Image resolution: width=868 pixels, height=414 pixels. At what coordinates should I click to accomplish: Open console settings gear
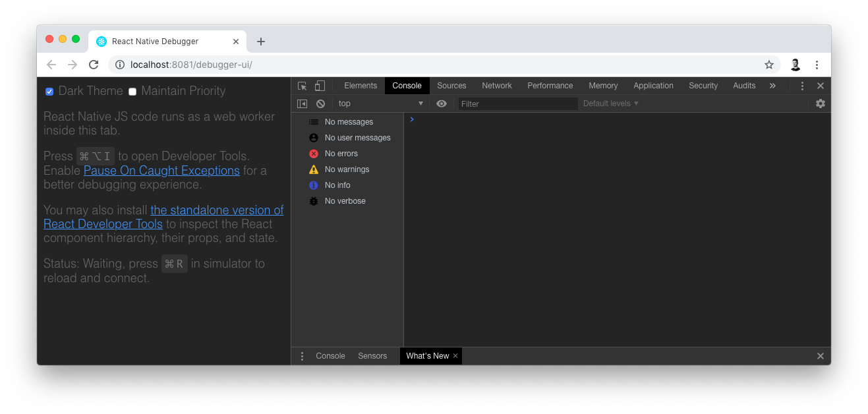pyautogui.click(x=820, y=103)
